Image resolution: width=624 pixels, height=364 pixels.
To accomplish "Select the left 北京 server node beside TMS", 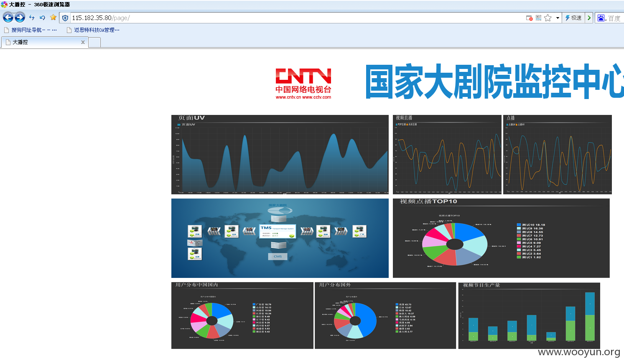I will [232, 231].
